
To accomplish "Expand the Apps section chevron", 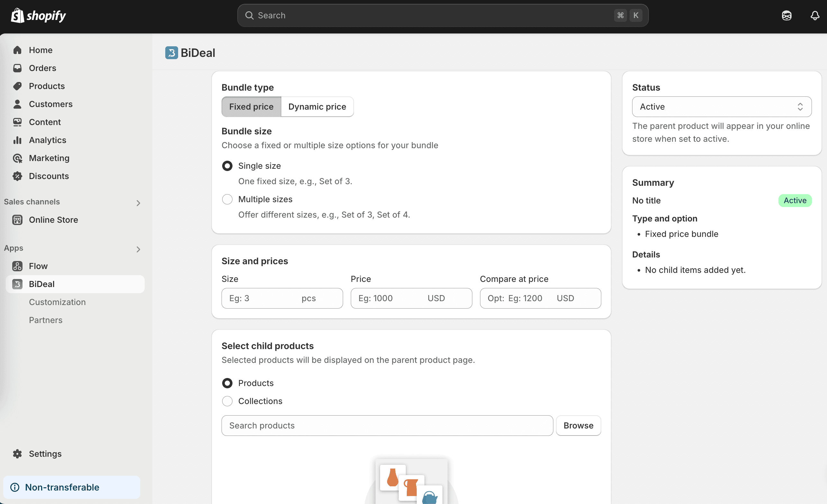I will click(138, 249).
